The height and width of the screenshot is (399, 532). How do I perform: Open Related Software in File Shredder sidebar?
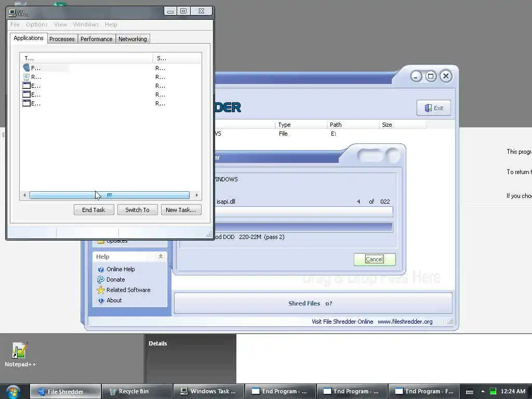[x=128, y=290]
